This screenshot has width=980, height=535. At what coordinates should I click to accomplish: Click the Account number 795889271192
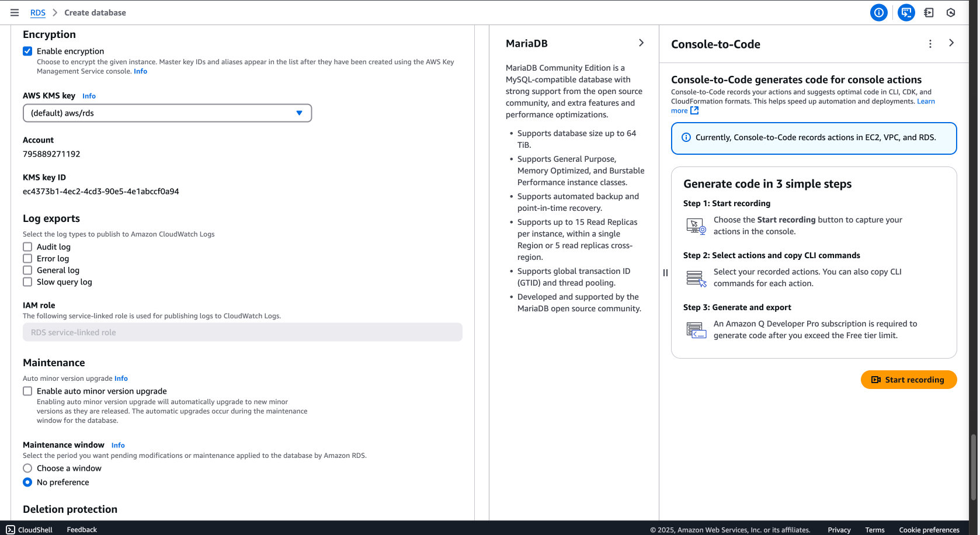pyautogui.click(x=51, y=154)
